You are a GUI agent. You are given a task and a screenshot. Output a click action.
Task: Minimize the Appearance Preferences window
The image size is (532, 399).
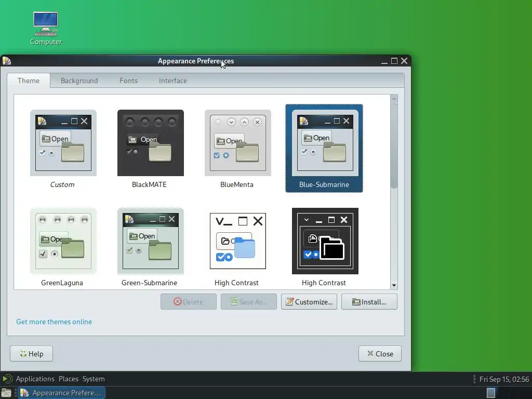tap(384, 61)
